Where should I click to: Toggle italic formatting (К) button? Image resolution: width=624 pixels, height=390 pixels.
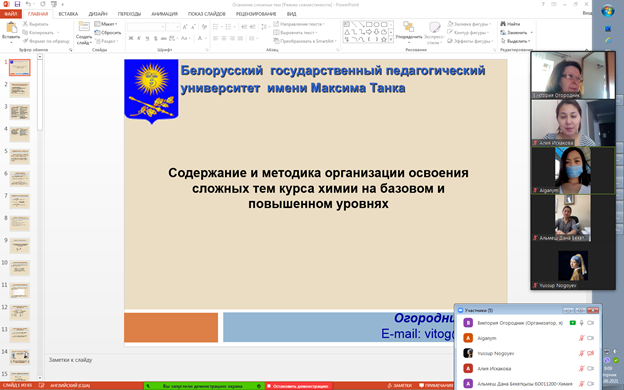click(x=139, y=38)
